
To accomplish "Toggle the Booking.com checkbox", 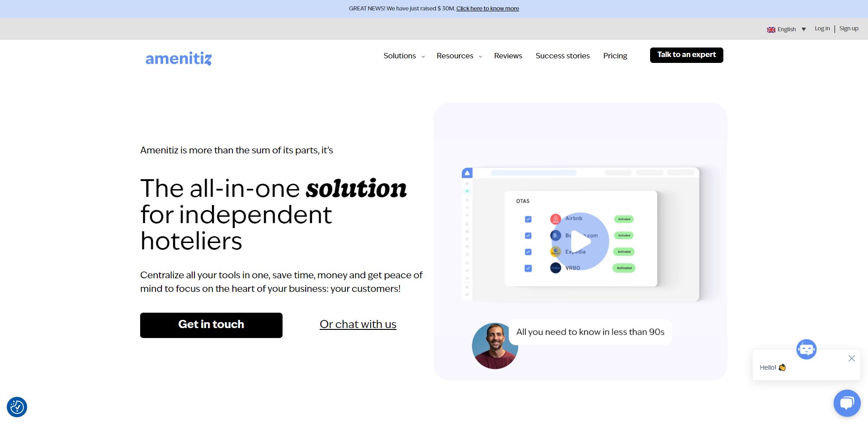I will (x=528, y=236).
